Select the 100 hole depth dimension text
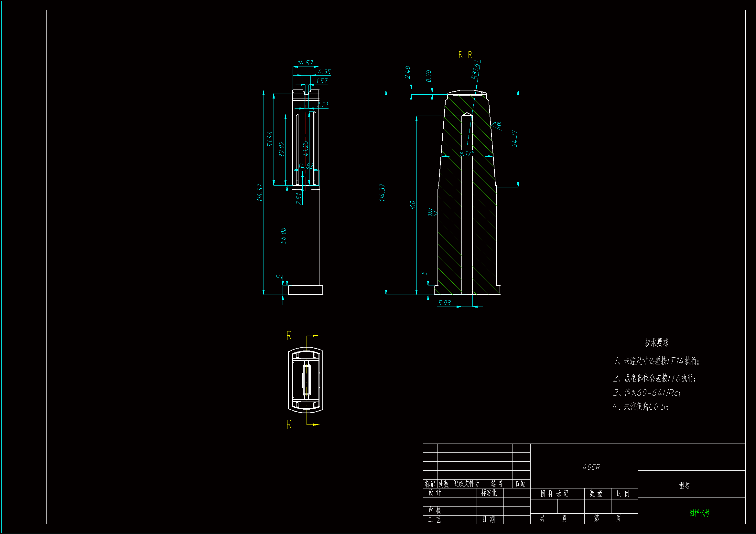This screenshot has width=756, height=534. (x=413, y=205)
